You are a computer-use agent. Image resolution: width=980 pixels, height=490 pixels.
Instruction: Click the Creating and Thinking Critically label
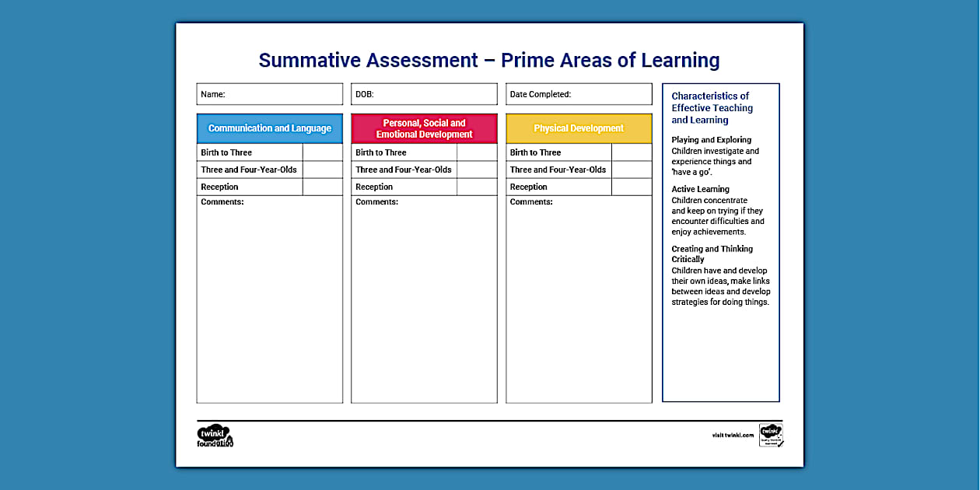tap(712, 254)
